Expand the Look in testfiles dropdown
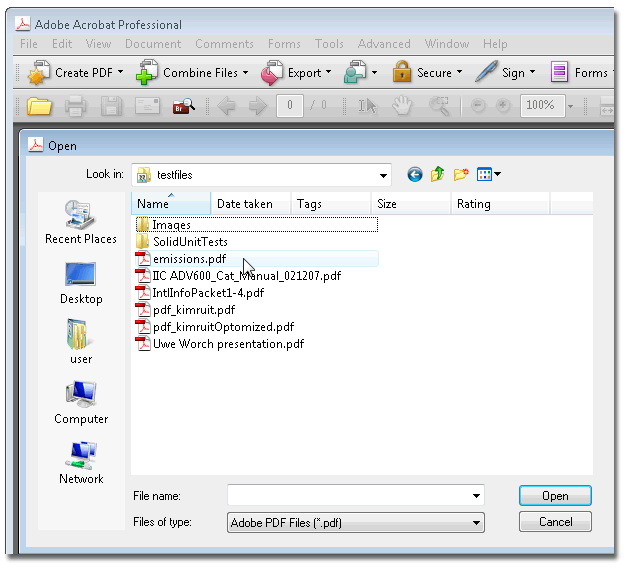The width and height of the screenshot is (626, 569). 383,175
